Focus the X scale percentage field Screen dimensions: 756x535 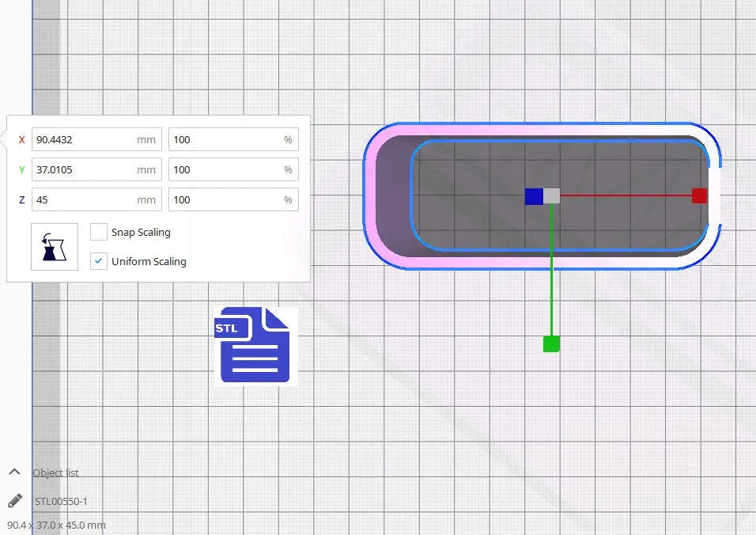coord(225,140)
